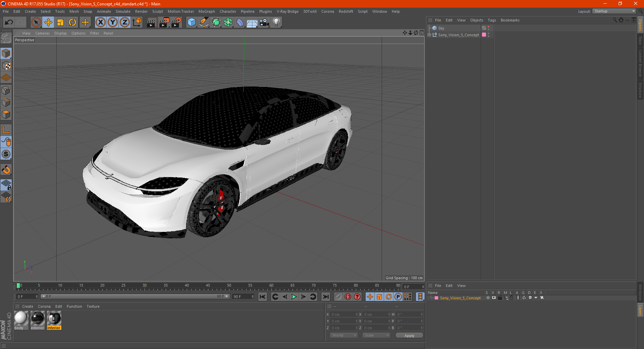Add a Floor environment object

[x=252, y=22]
